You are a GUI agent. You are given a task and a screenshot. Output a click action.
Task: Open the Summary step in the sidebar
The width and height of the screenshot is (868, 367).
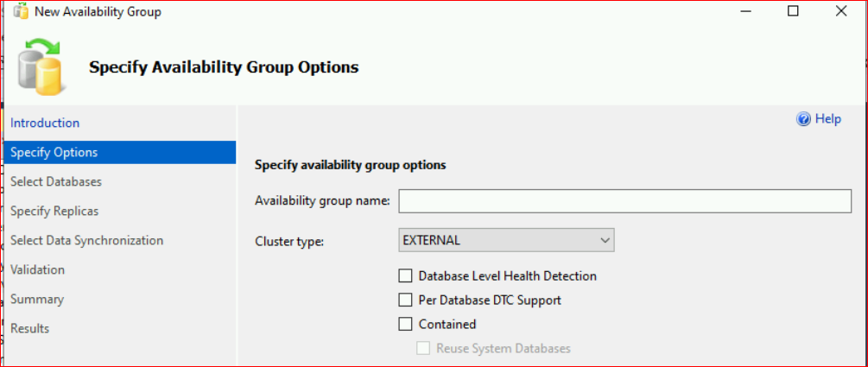(37, 300)
